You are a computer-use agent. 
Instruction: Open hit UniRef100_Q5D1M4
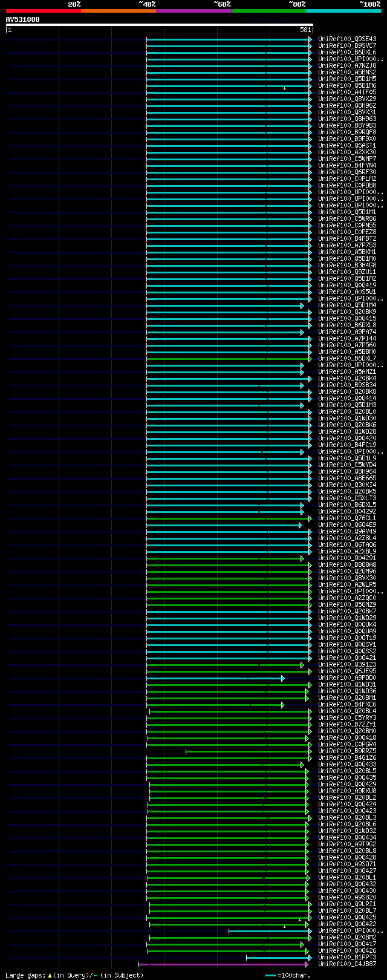[x=347, y=305]
